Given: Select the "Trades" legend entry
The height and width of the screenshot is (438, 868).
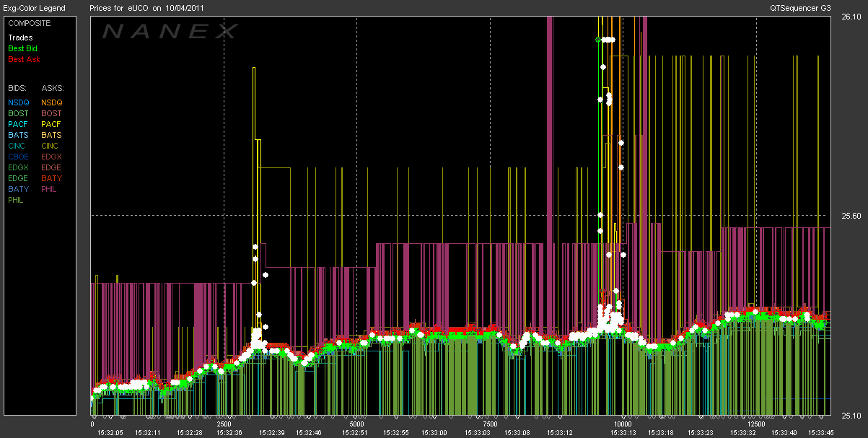Looking at the screenshot, I should (20, 38).
